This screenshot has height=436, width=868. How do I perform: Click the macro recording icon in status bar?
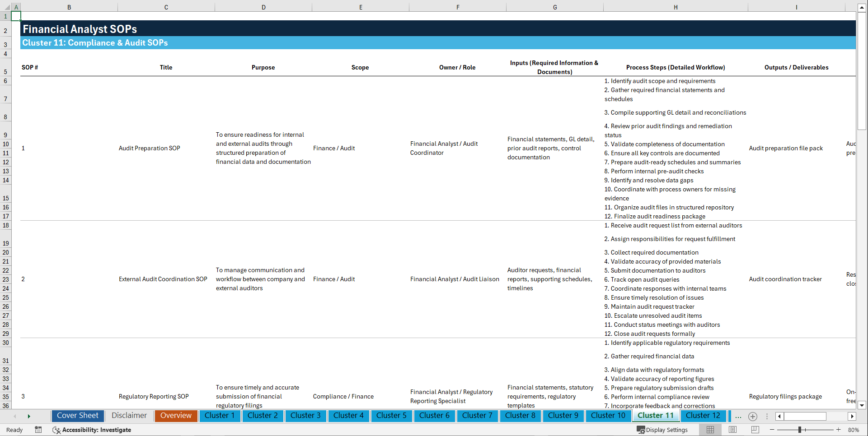[38, 430]
